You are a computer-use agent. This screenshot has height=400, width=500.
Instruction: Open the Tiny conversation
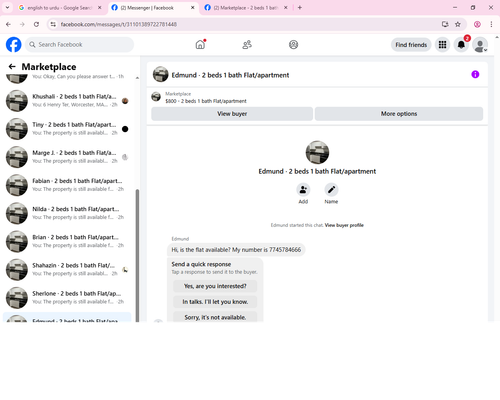[67, 129]
